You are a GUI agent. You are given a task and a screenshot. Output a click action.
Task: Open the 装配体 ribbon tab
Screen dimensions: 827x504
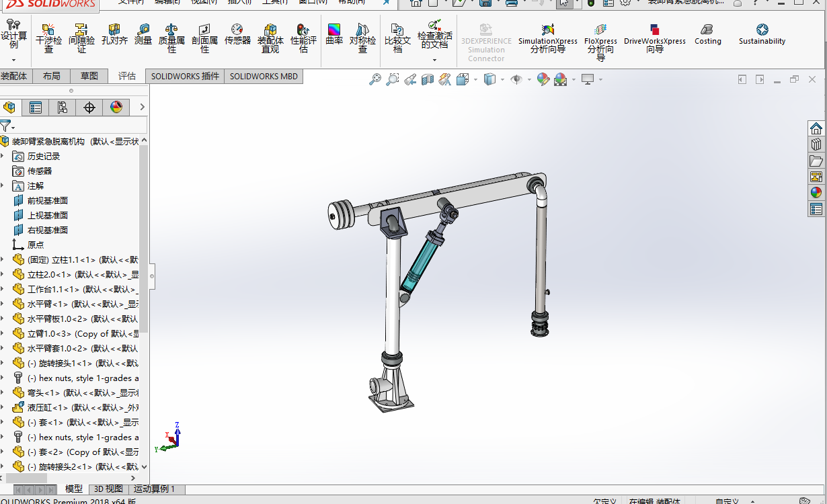pyautogui.click(x=13, y=76)
